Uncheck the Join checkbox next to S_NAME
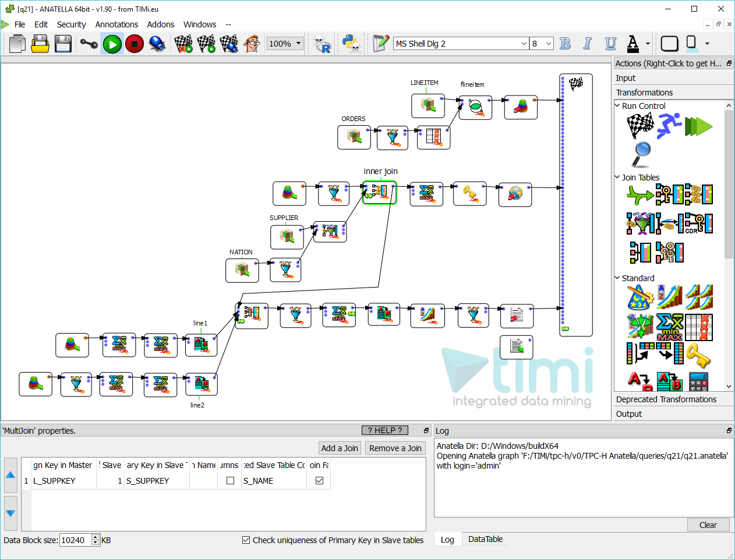This screenshot has width=735, height=560. (x=319, y=480)
